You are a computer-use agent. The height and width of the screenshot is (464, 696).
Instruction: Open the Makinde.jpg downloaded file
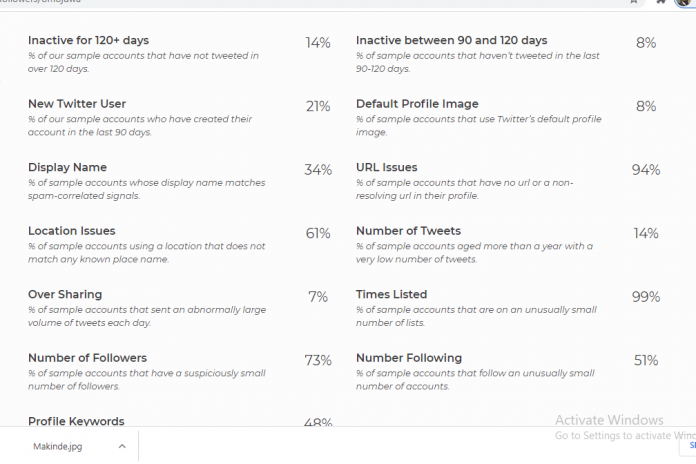[x=60, y=446]
